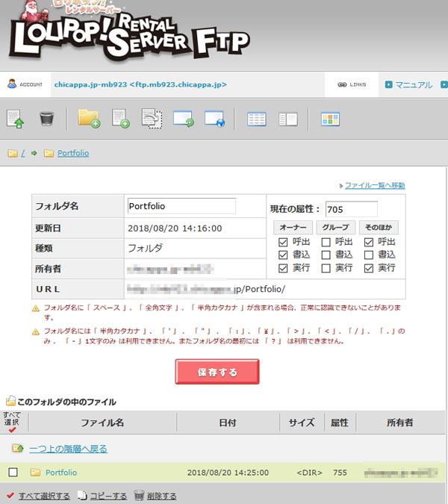
Task: Click コピーする at the bottom
Action: tap(108, 496)
